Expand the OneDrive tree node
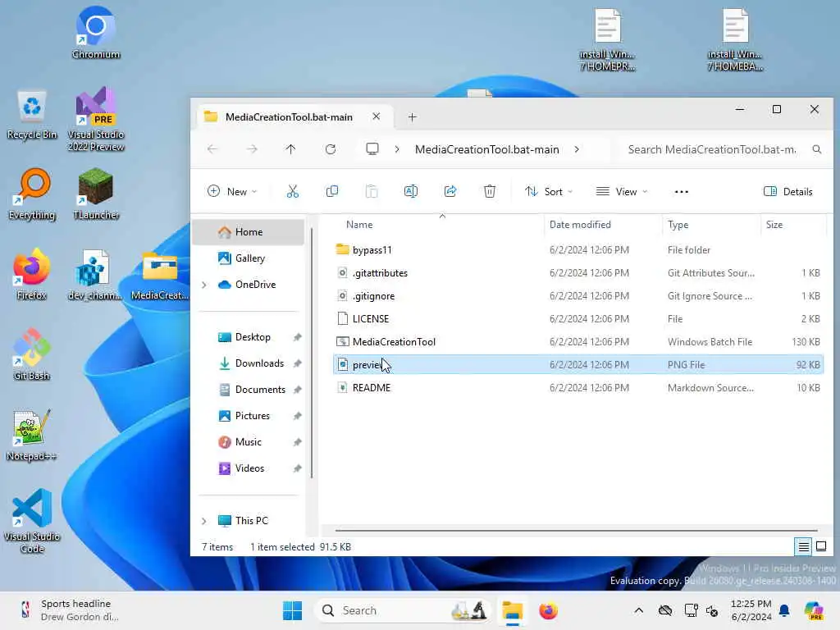Screen dimensions: 840x630 [204, 285]
